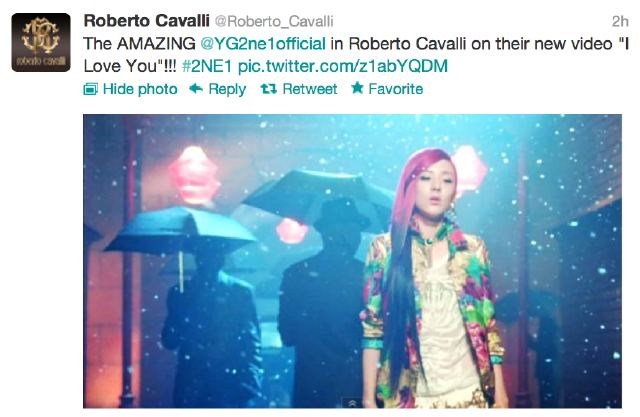The width and height of the screenshot is (640, 417).
Task: Click the Reply arrow icon
Action: [196, 89]
